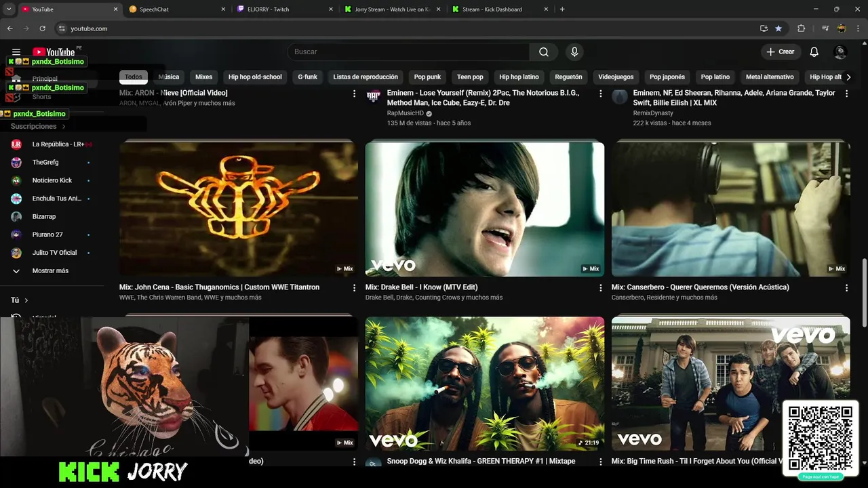Open La República subscription channel
This screenshot has height=488, width=868.
(52, 144)
